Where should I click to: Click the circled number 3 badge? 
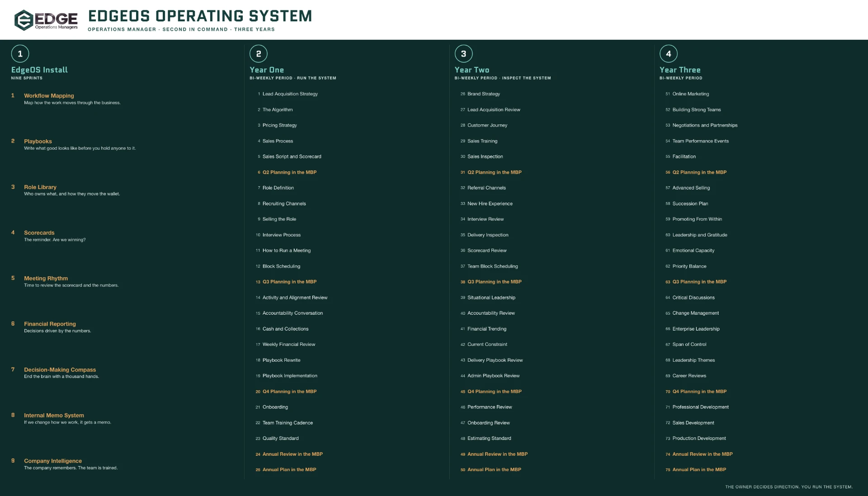[463, 54]
